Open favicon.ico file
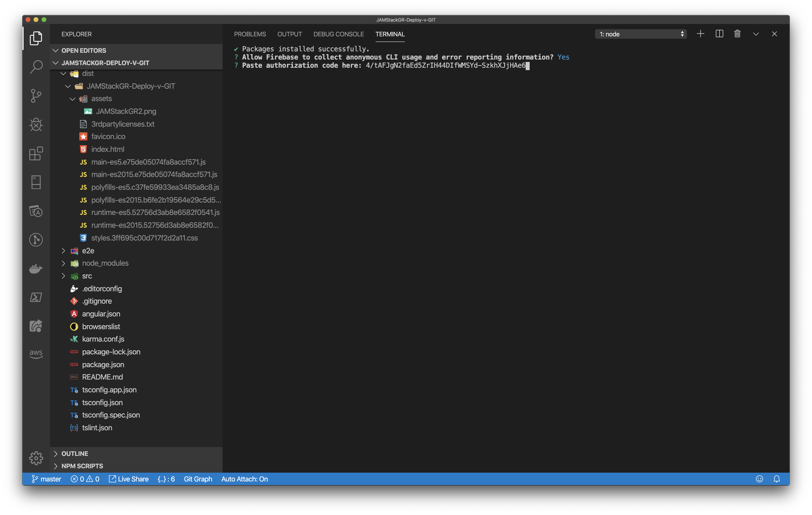 coord(136,136)
